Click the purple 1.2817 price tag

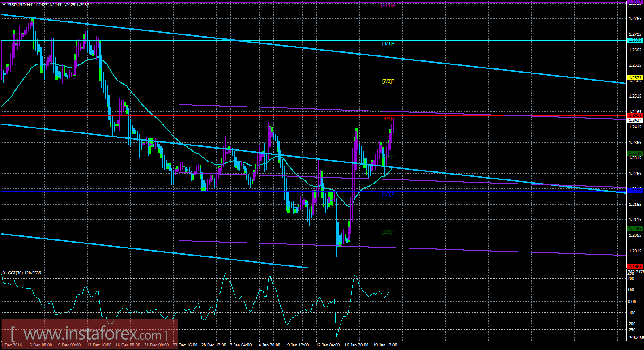(635, 2)
